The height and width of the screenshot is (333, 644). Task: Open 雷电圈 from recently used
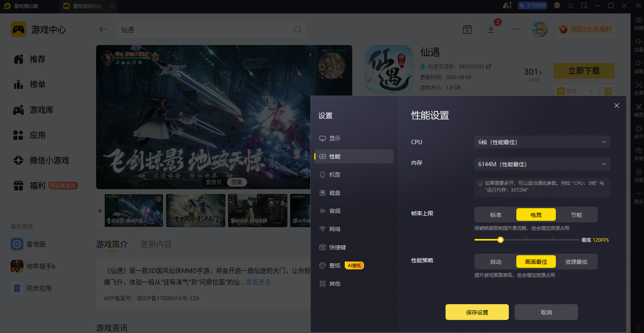click(x=28, y=244)
